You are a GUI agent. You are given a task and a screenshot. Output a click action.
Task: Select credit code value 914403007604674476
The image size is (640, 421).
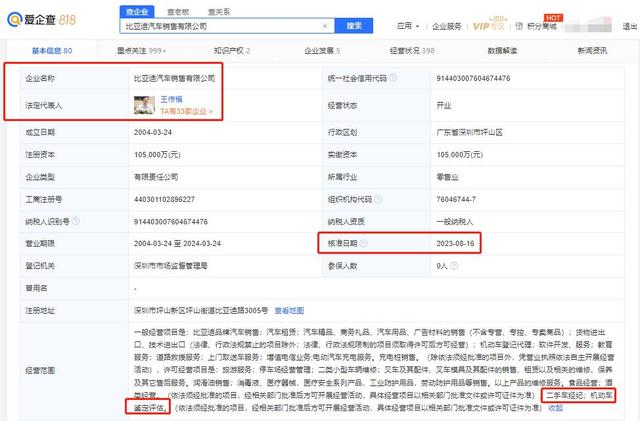pyautogui.click(x=473, y=78)
